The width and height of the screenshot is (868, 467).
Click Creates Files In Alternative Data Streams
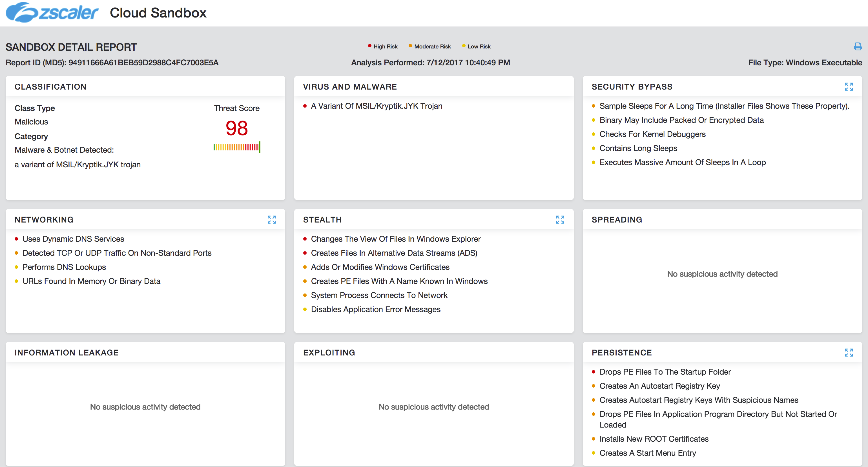(394, 253)
